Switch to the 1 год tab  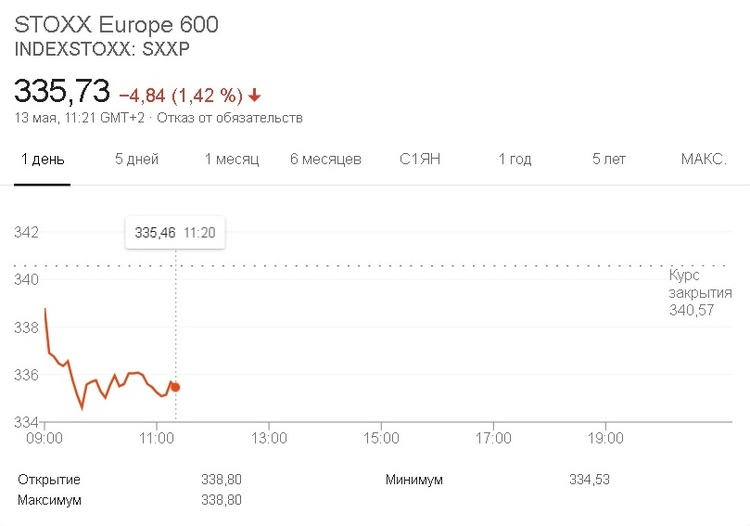[514, 159]
